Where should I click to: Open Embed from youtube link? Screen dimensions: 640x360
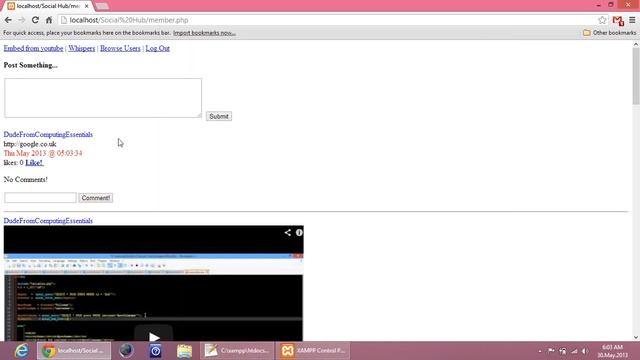33,48
